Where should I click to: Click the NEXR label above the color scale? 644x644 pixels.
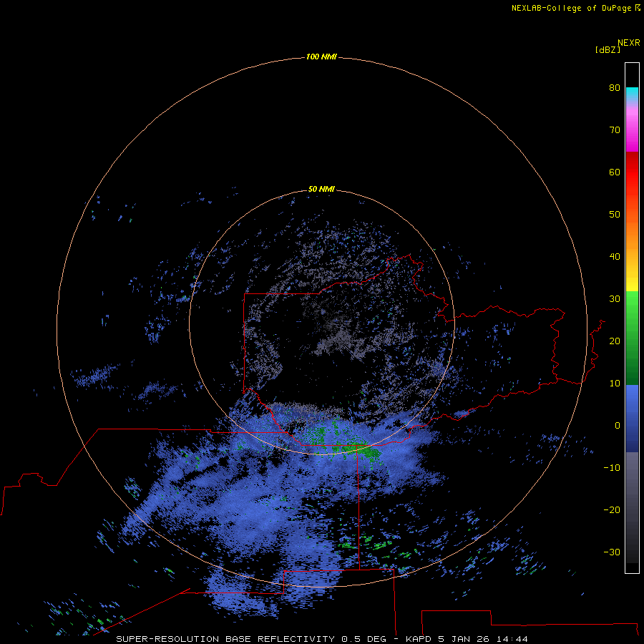(628, 43)
